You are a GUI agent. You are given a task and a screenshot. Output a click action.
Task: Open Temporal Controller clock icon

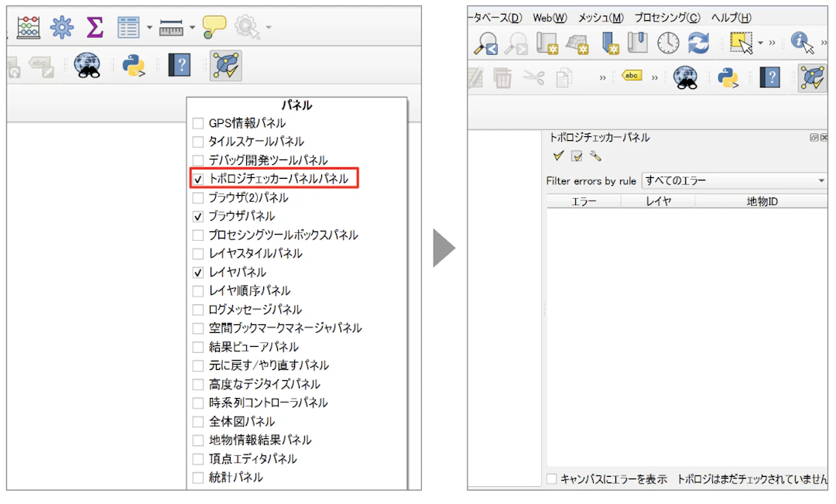pyautogui.click(x=668, y=43)
